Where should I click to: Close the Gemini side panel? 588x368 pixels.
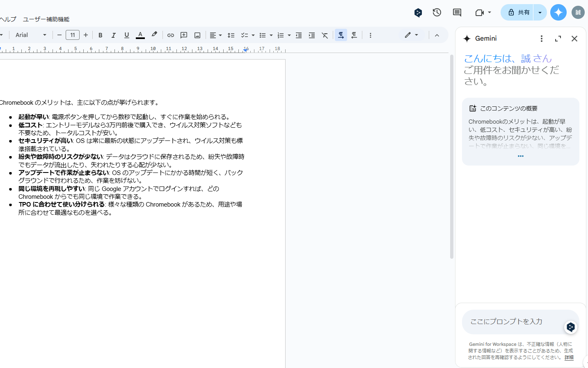click(x=574, y=39)
